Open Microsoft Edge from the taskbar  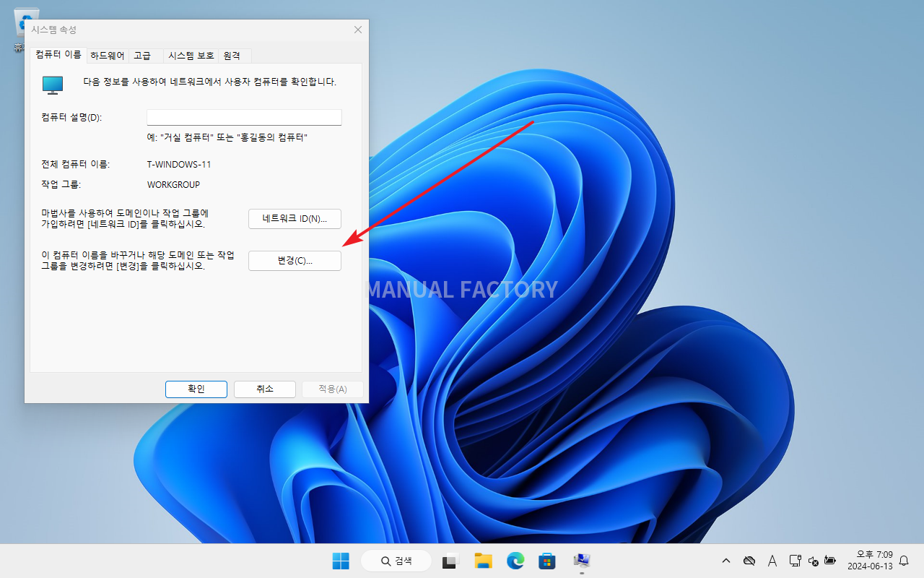point(515,561)
